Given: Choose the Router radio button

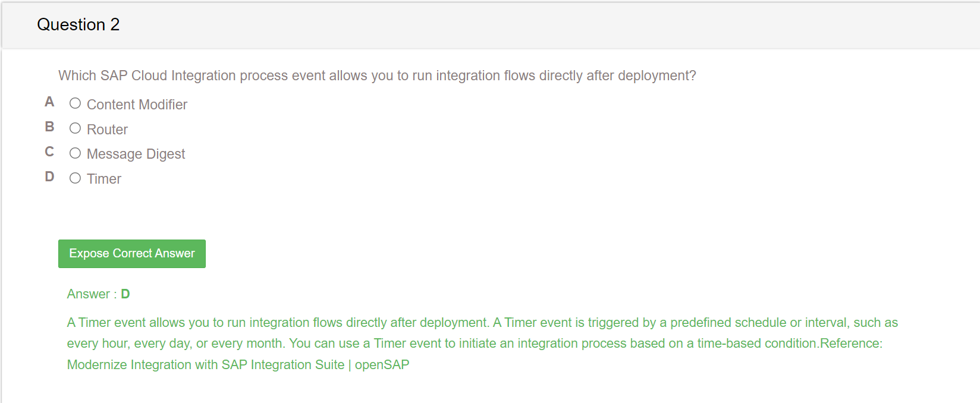Looking at the screenshot, I should coord(75,128).
